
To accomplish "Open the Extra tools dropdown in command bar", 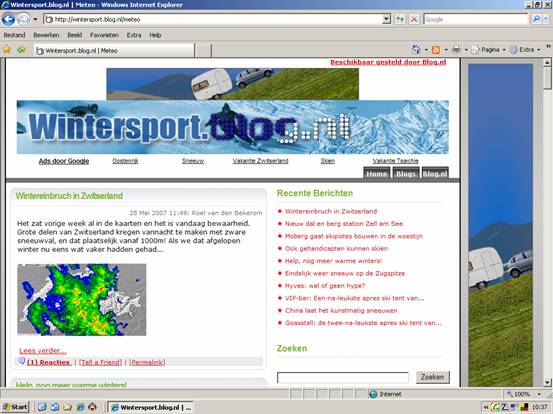I will tap(525, 50).
